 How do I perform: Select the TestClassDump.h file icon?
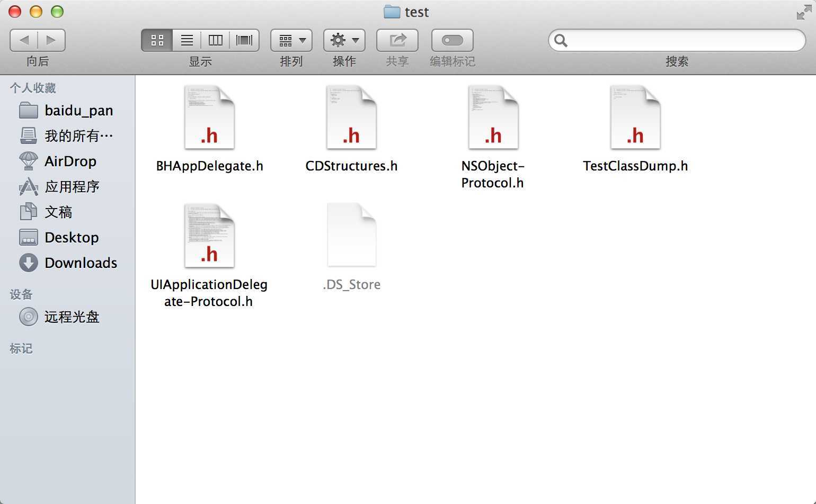click(x=635, y=117)
